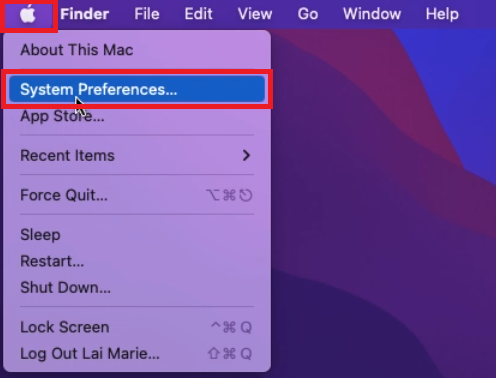Open the File menu
This screenshot has height=378, width=496.
coord(147,14)
